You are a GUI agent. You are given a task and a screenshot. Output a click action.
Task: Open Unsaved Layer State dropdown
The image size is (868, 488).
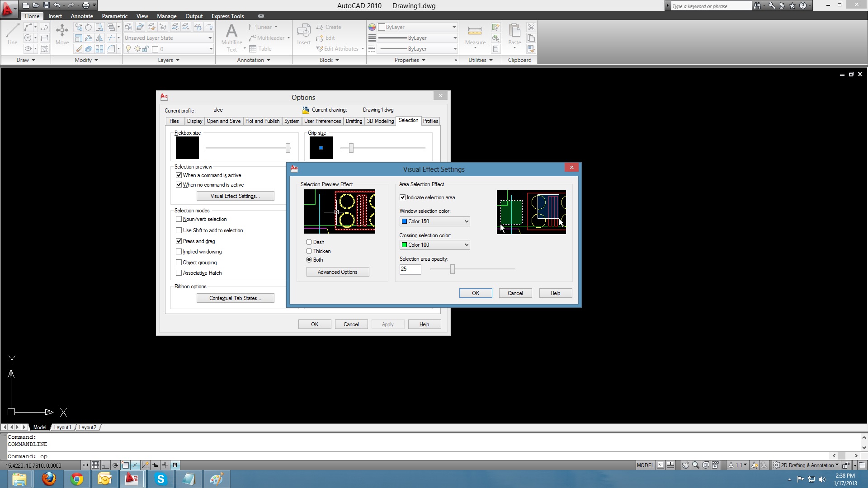coord(169,38)
